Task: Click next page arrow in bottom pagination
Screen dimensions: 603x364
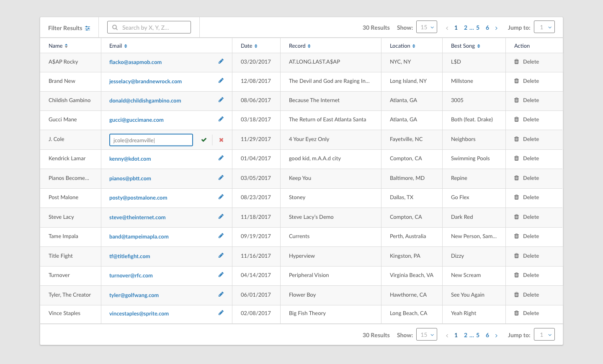Action: [x=497, y=336]
